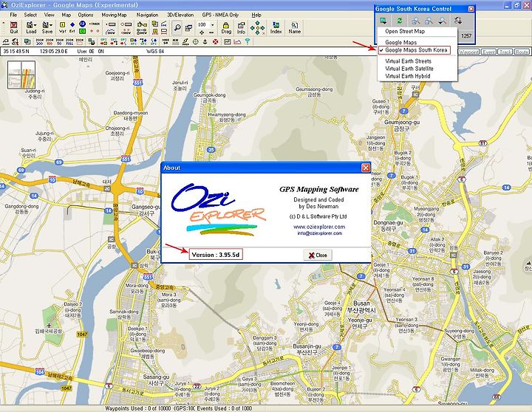Screen dimensions: 532x412
Task: Expand the Save button dropdown arrow
Action: click(x=51, y=25)
